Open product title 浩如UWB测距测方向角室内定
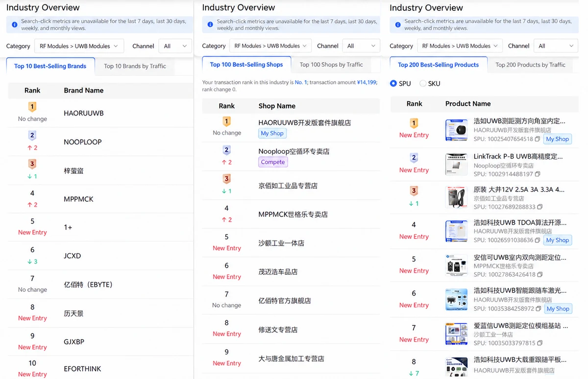The height and width of the screenshot is (379, 588). click(x=519, y=121)
